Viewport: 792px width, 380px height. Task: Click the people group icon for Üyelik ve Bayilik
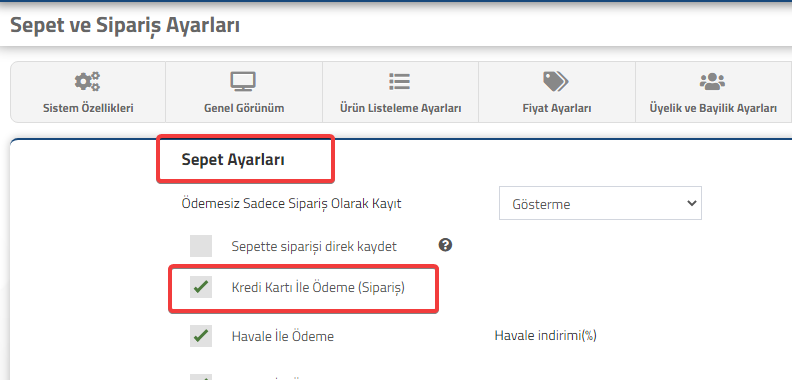click(x=712, y=81)
